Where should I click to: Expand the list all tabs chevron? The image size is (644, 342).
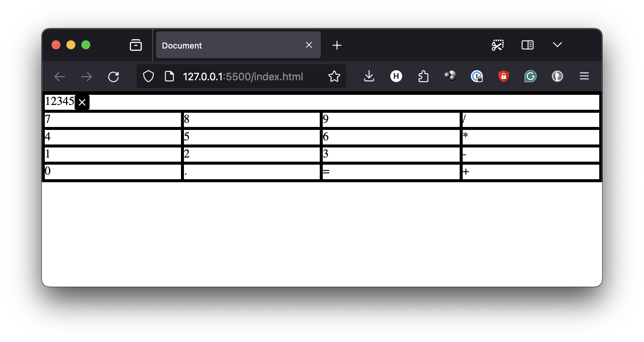[557, 45]
